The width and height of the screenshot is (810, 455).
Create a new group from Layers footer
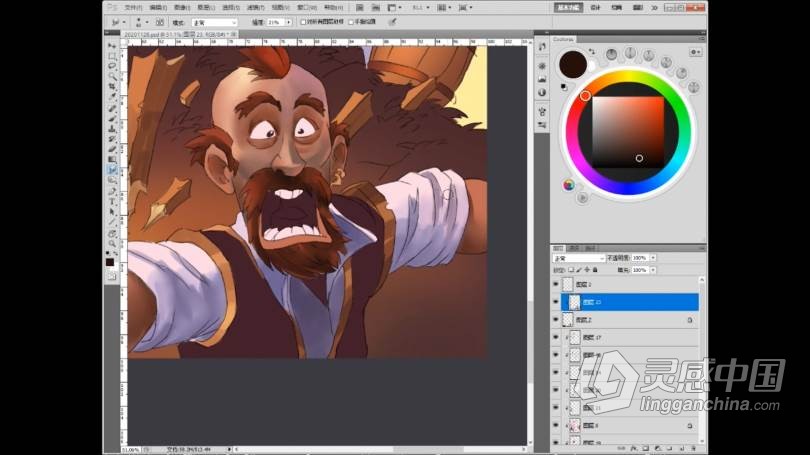click(x=669, y=448)
